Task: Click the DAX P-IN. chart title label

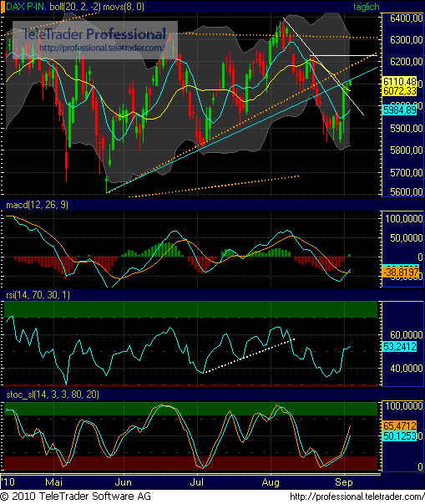Action: pos(26,7)
